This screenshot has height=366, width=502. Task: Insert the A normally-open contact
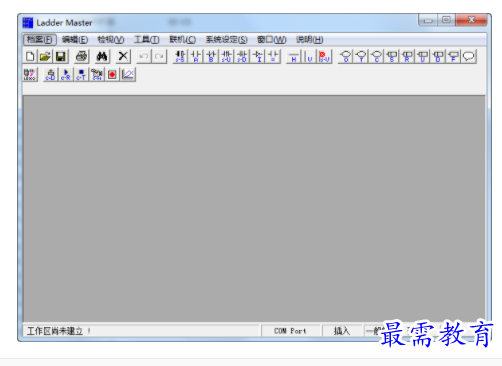tap(196, 56)
